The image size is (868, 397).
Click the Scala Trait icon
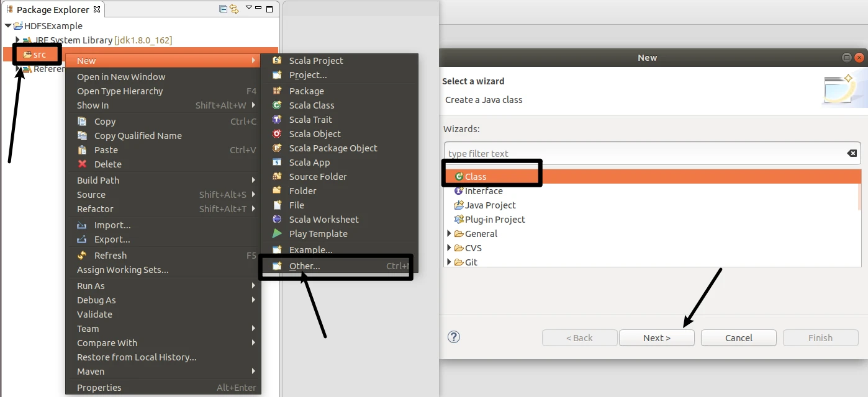coord(277,120)
